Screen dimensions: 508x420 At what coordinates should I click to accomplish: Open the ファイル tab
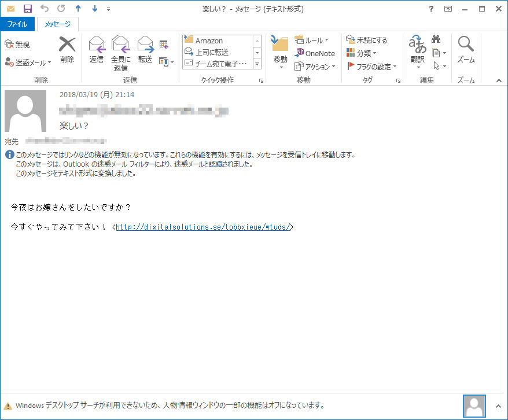[17, 24]
